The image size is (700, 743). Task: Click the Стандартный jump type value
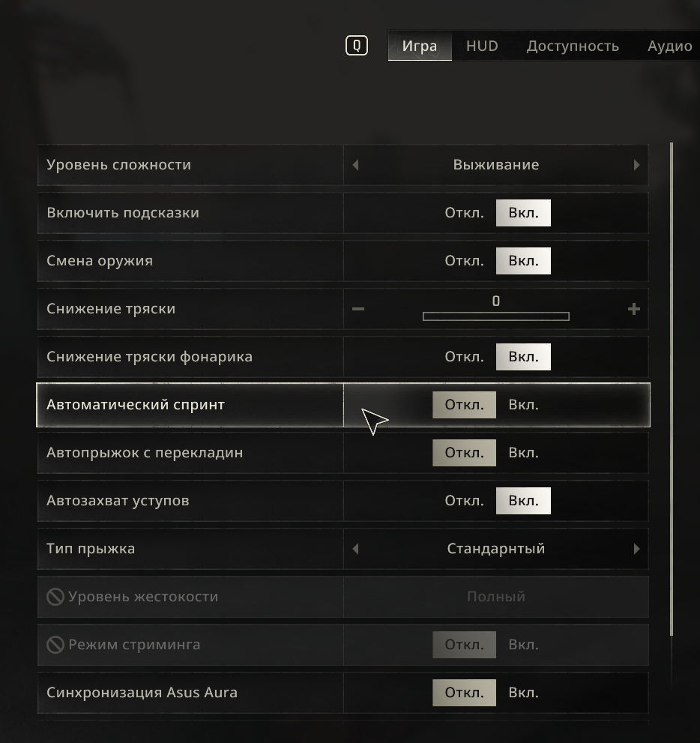point(496,549)
